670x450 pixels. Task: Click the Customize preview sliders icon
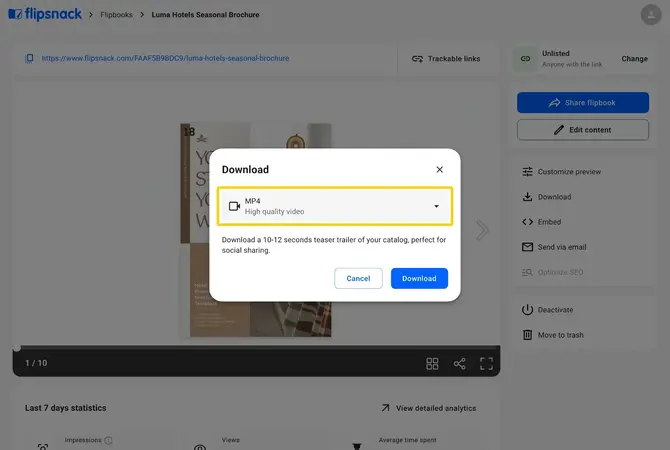pyautogui.click(x=527, y=172)
